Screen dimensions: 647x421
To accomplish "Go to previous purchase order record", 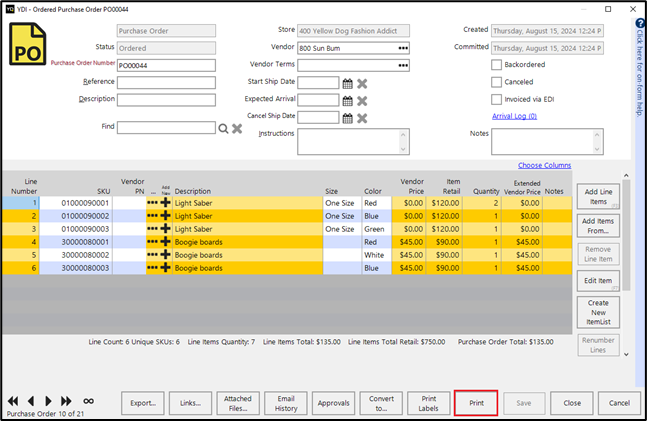I will (x=31, y=401).
